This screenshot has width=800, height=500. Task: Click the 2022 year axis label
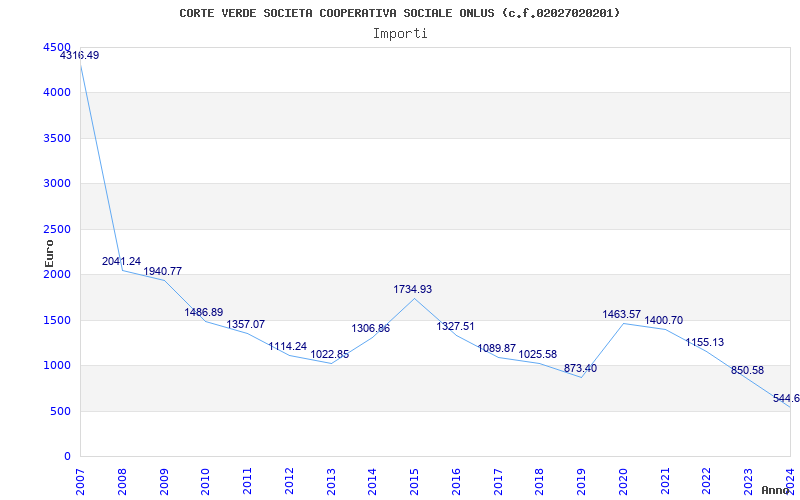pos(707,482)
